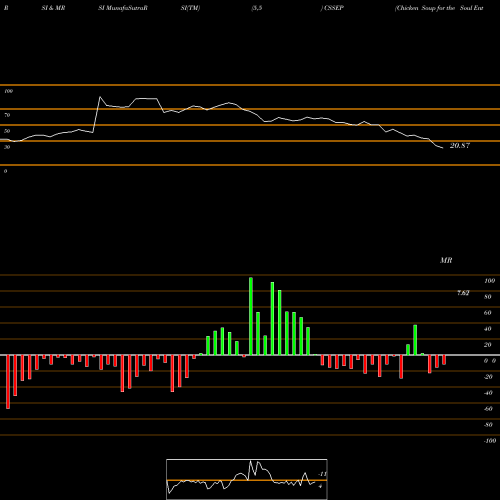Select the '-80' label on the MR axis
Screen dimensions: 500x500
pyautogui.click(x=488, y=425)
